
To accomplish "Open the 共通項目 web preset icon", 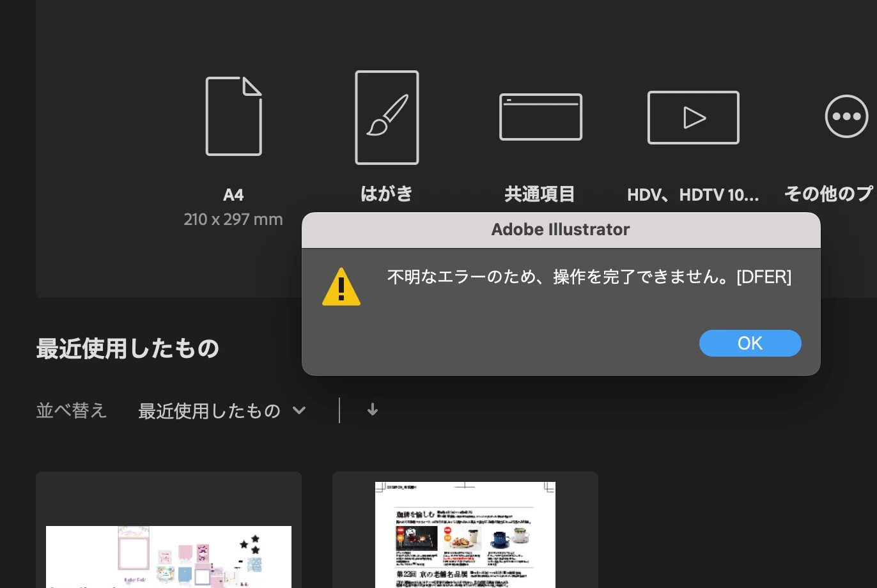I will coord(541,117).
